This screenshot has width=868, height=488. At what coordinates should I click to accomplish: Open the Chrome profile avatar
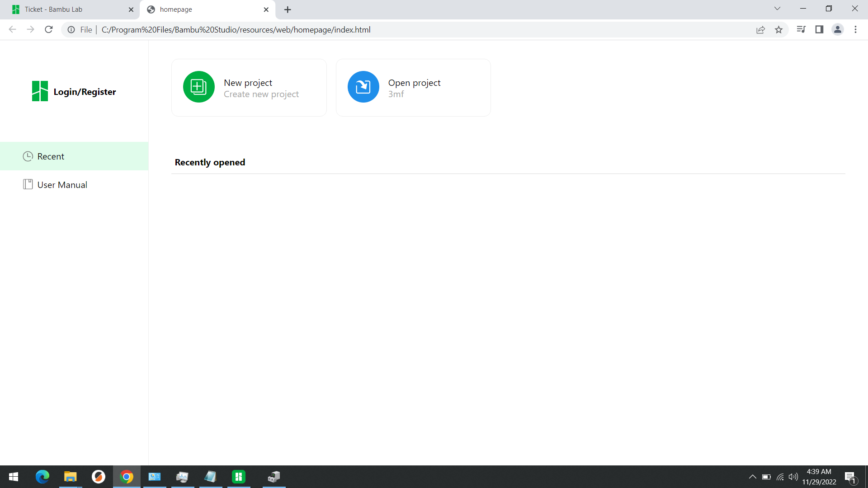837,30
